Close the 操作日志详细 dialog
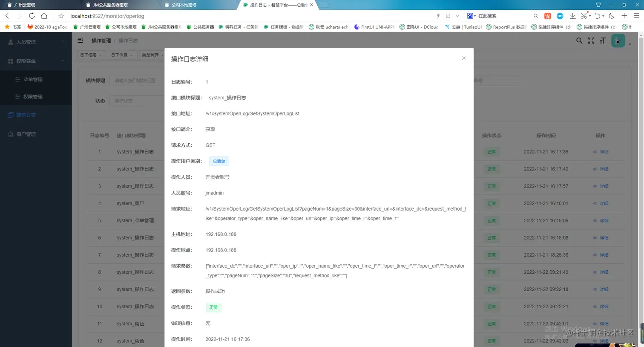The image size is (644, 347). 463,58
